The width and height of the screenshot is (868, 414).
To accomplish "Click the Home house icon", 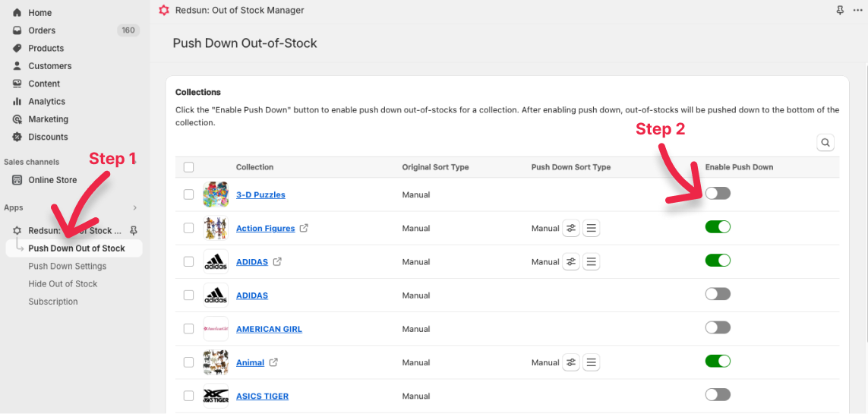I will point(17,13).
